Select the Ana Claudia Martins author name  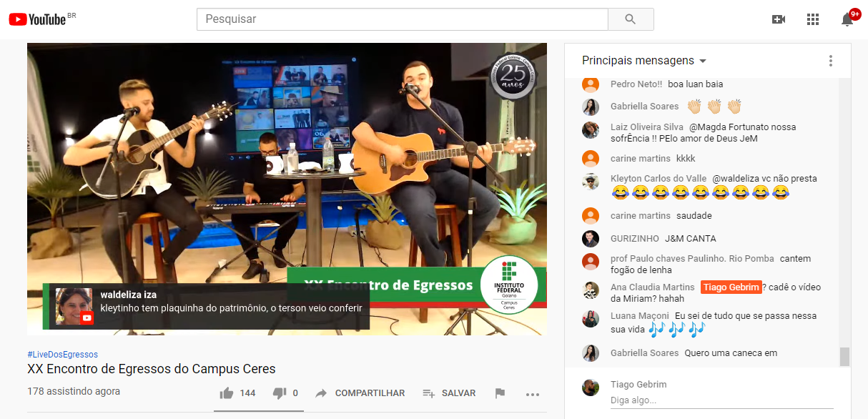point(653,287)
